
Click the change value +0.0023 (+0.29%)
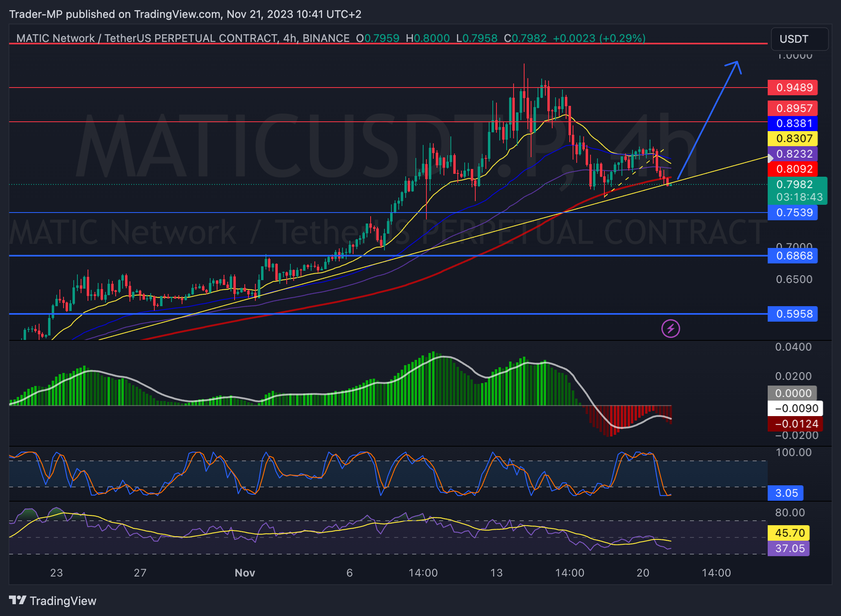pos(599,38)
